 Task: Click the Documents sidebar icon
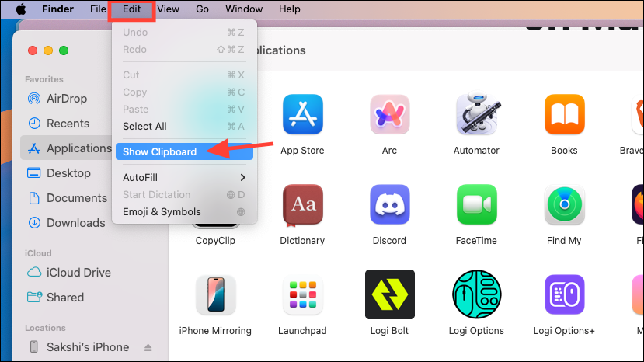tap(34, 198)
